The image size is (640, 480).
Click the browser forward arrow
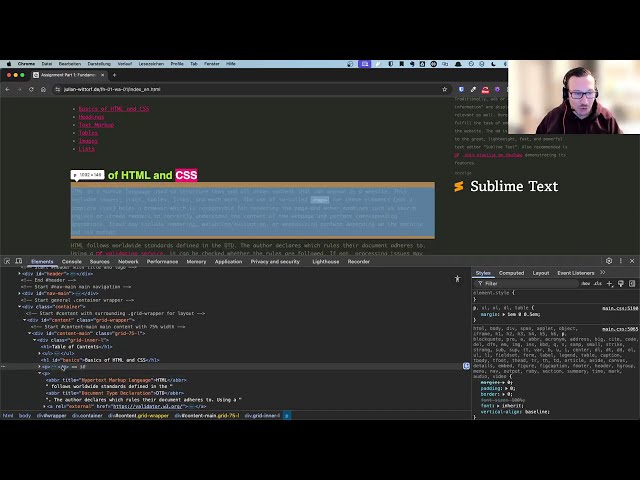(x=19, y=89)
